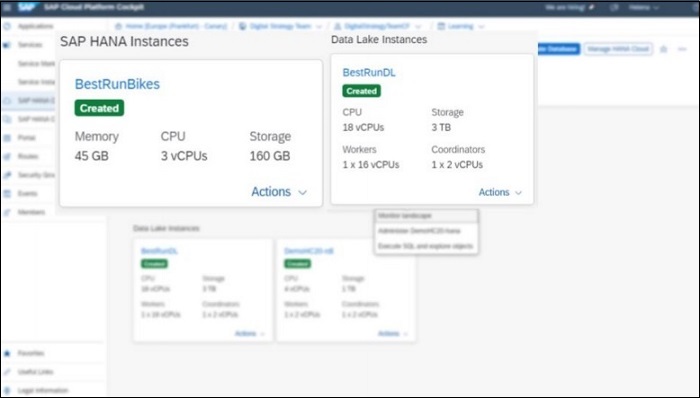Expand the Digital Strategy Team breadcrumb dropdown
Image resolution: width=700 pixels, height=398 pixels.
319,27
